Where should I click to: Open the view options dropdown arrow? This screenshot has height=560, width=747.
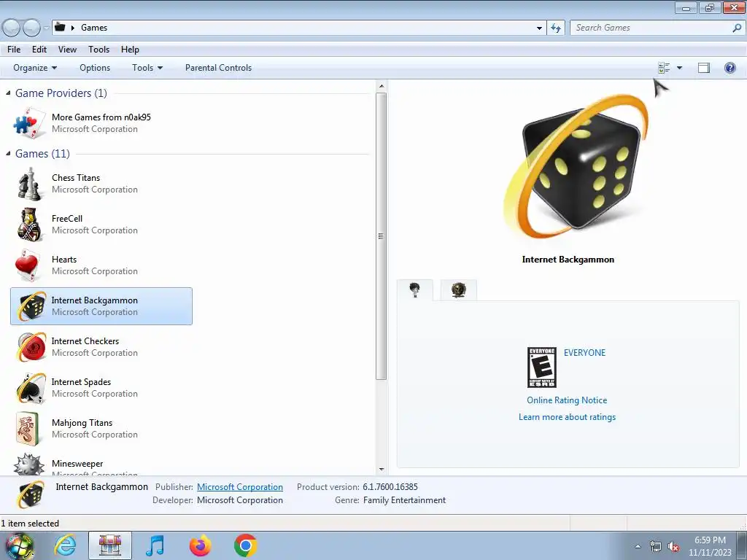click(679, 68)
